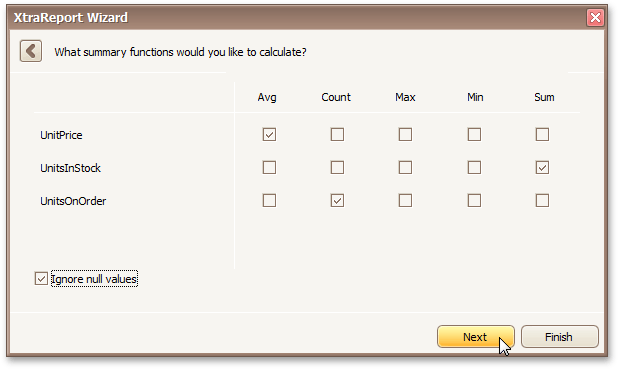Check Avg for UnitsInStock

(269, 168)
